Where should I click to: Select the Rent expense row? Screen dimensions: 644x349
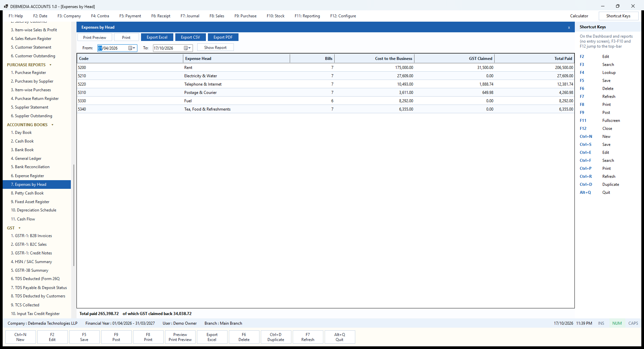coord(326,67)
